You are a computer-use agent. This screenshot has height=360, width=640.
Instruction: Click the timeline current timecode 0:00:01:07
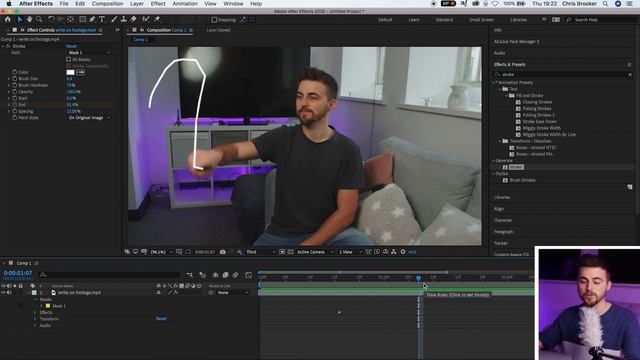[x=18, y=273]
